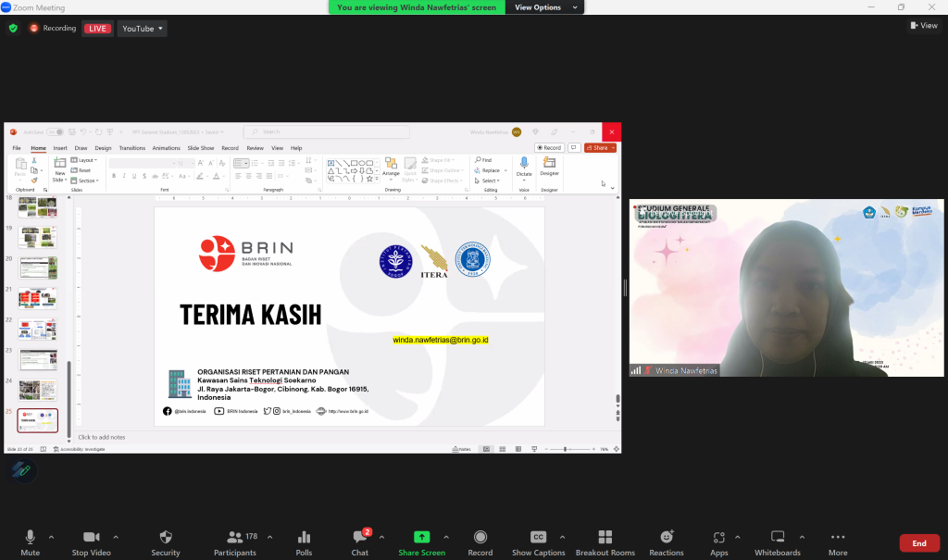Click the PowerPoint Search box

(327, 131)
